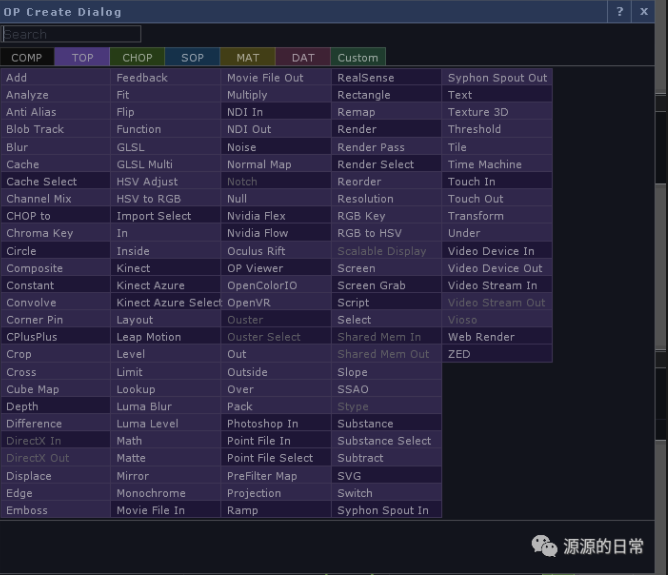Image resolution: width=668 pixels, height=575 pixels.
Task: Select the Feedback operator
Action: [166, 78]
